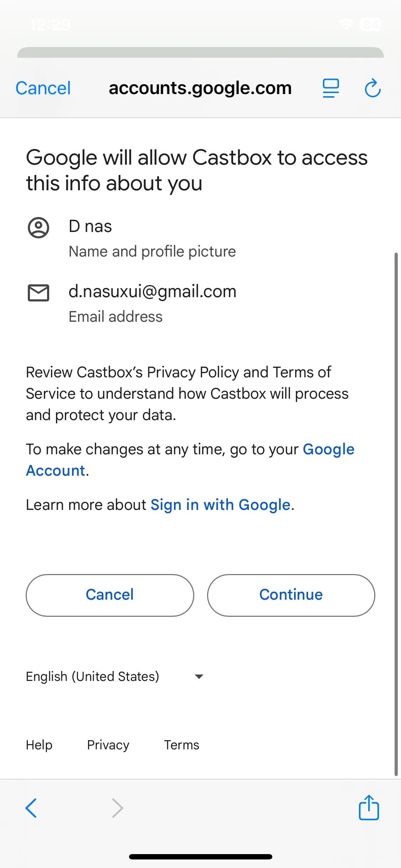Image resolution: width=401 pixels, height=868 pixels.
Task: Open the share sheet icon
Action: coord(369,807)
